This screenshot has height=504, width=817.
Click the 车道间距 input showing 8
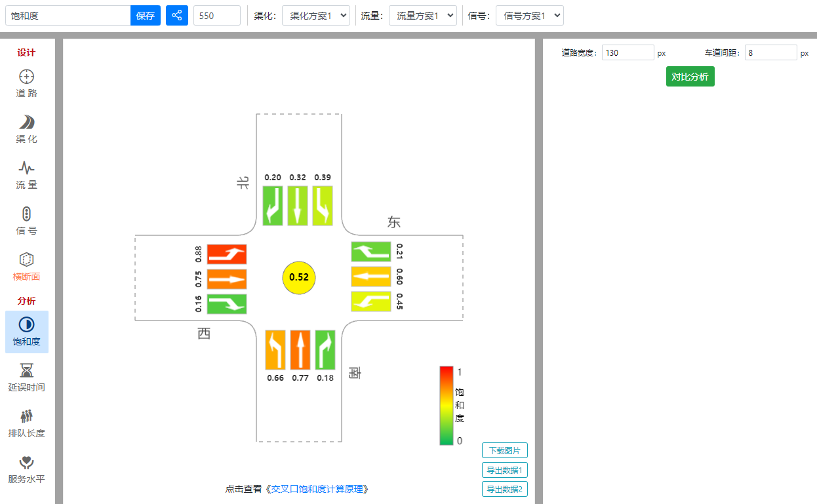[771, 53]
